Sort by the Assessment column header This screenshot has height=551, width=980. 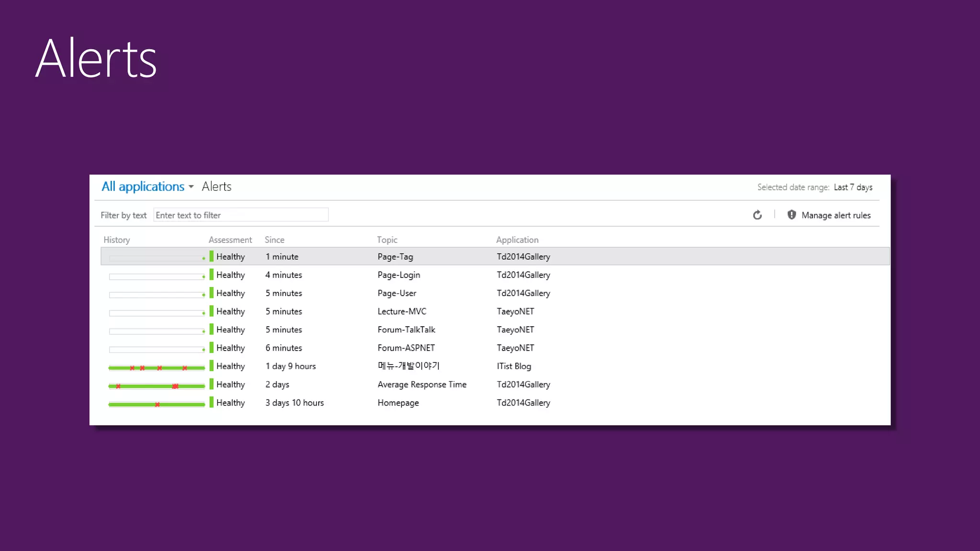(230, 240)
